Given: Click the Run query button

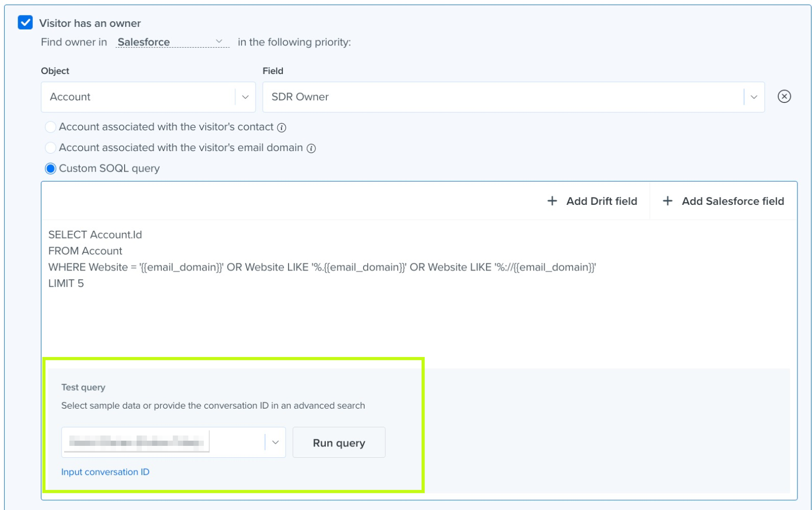Looking at the screenshot, I should [339, 443].
